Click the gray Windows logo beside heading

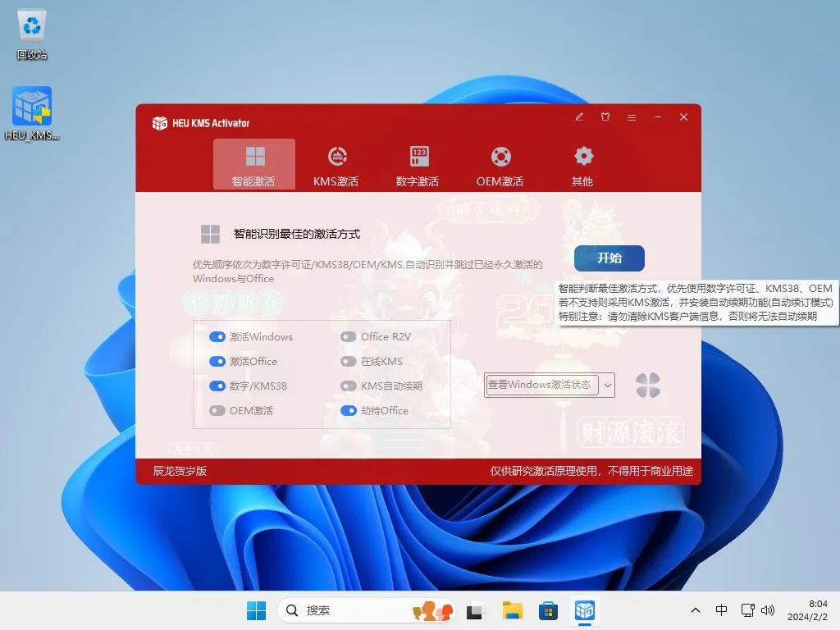click(210, 234)
